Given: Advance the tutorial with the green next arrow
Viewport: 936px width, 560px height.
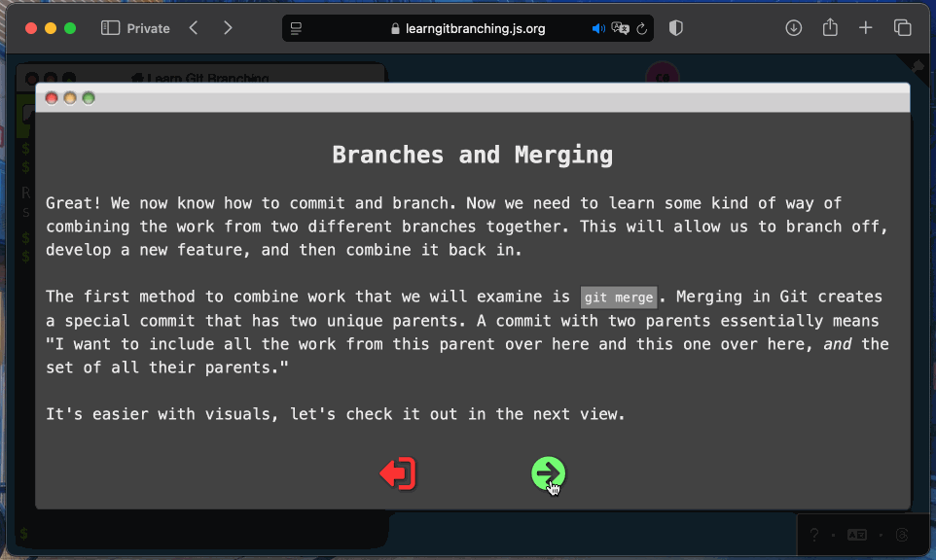Looking at the screenshot, I should click(x=548, y=473).
